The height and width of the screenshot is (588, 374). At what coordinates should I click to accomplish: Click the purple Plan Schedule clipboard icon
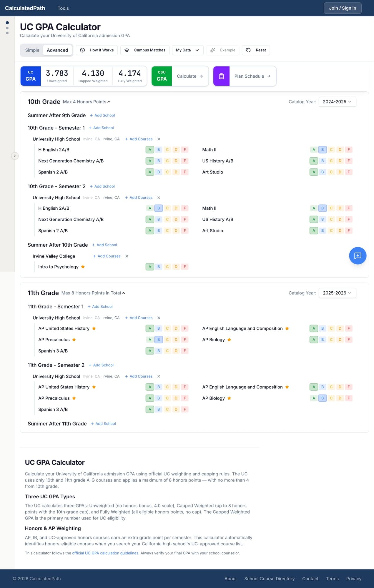coord(221,76)
